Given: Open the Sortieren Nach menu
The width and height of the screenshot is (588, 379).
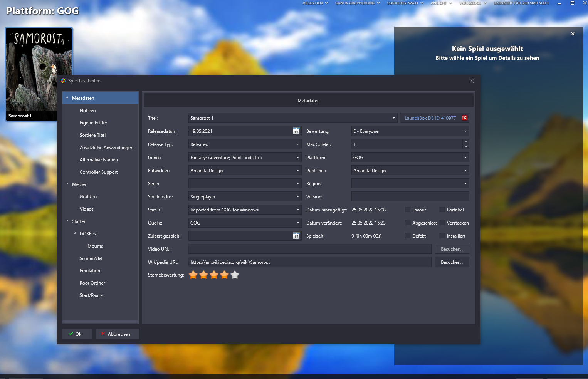Looking at the screenshot, I should 405,3.
